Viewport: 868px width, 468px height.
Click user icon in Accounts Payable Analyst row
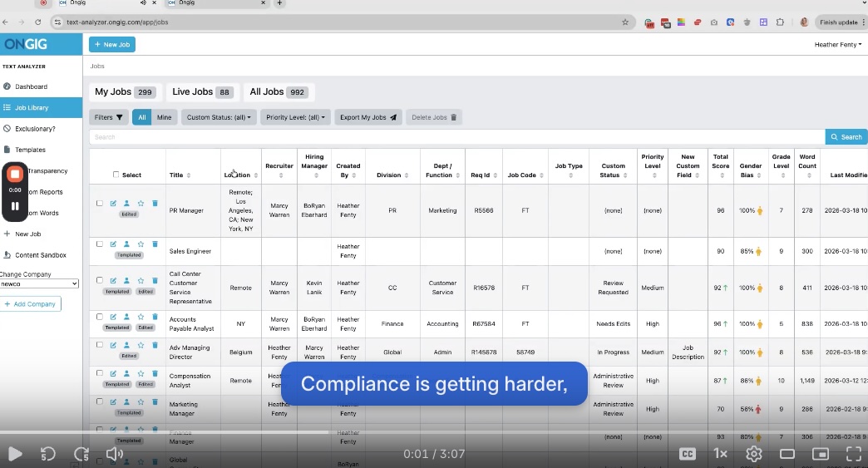(x=126, y=317)
